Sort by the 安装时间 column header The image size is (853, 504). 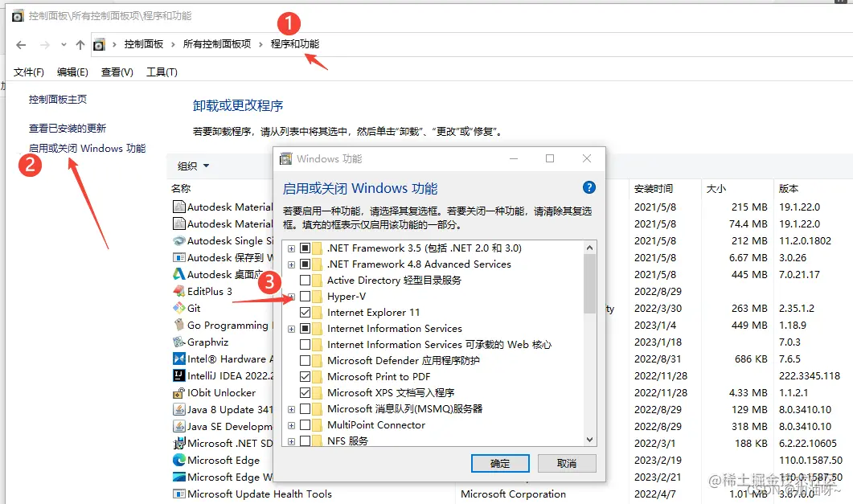click(654, 189)
